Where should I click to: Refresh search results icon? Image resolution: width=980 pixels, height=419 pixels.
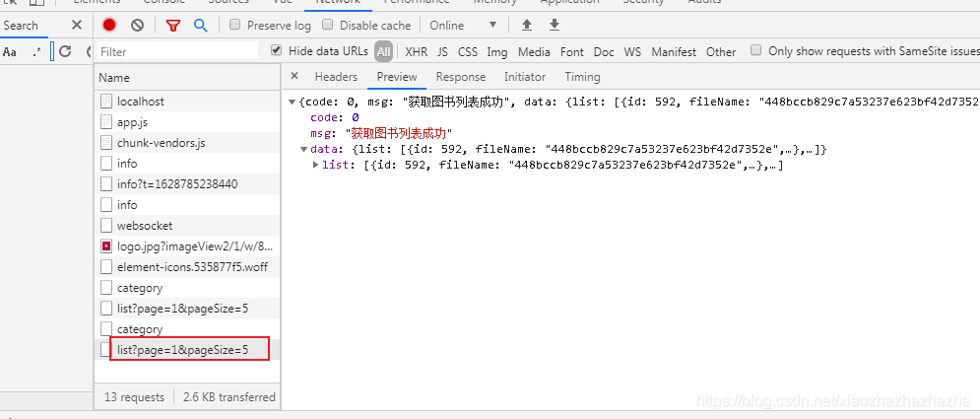point(65,51)
